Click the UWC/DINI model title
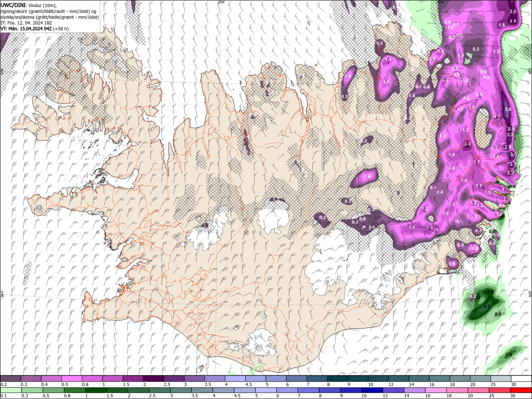Viewport: 532px width, 399px height. [12, 5]
